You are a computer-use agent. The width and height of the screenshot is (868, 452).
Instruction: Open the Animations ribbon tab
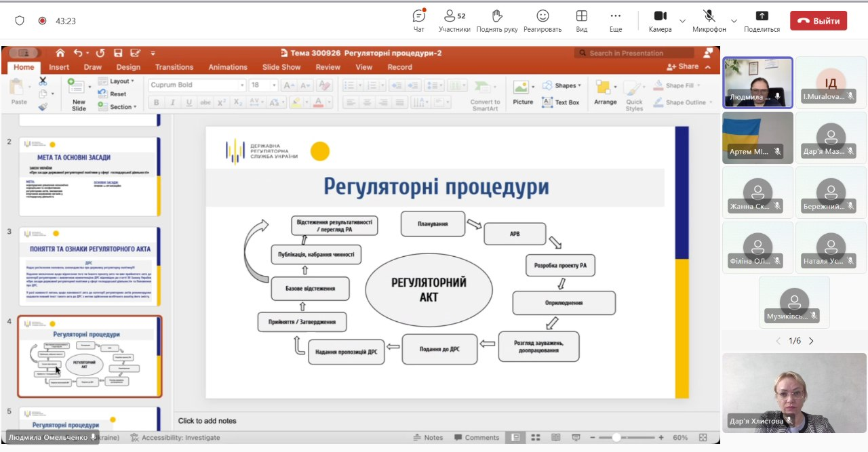point(228,67)
